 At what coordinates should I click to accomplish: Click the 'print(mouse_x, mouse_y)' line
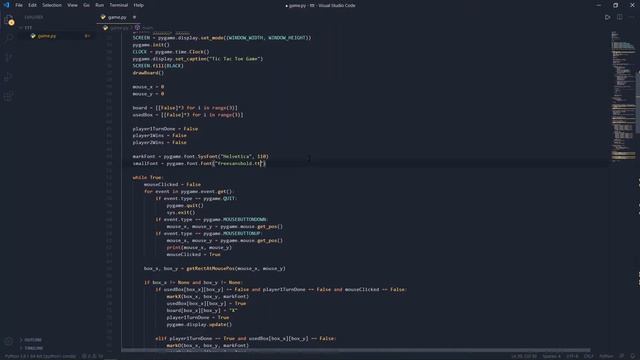pos(199,247)
